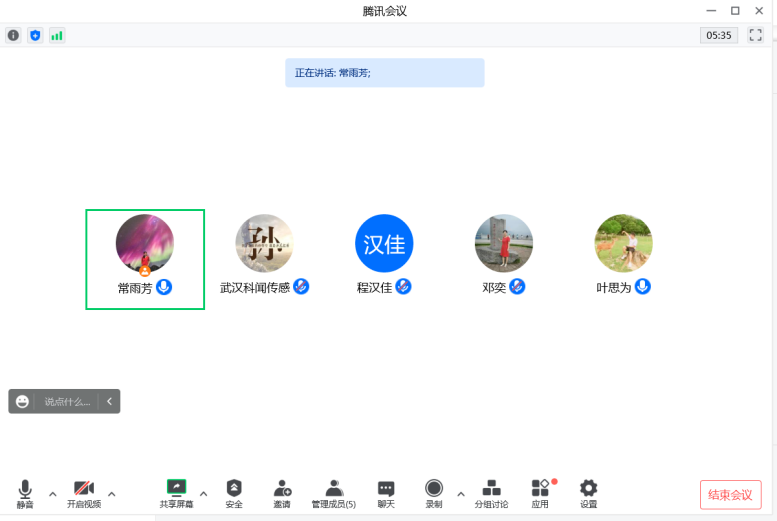The image size is (777, 521).
Task: Expand share options arrow beside 共享屏幕
Action: point(204,493)
